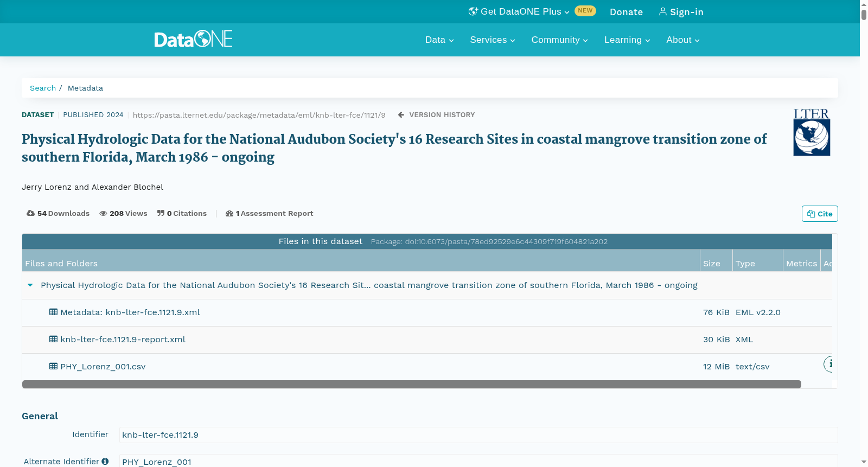The width and height of the screenshot is (868, 467).
Task: Click the Alternate Identifier info icon
Action: 105,462
